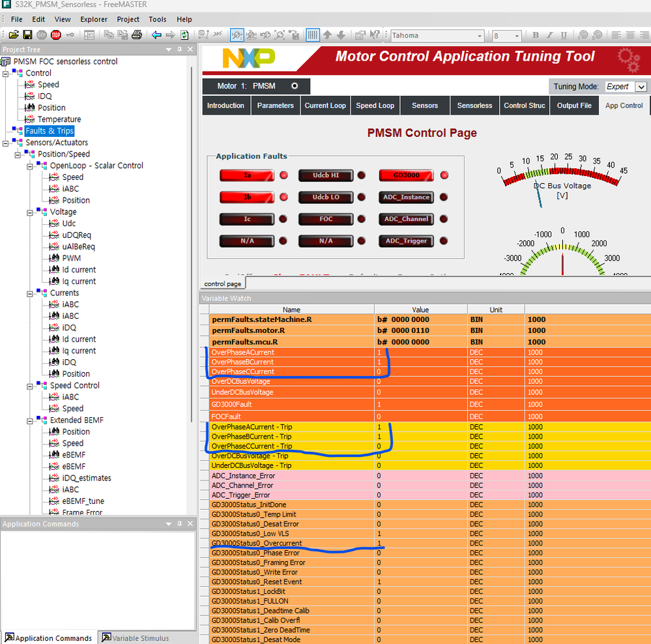The width and height of the screenshot is (651, 644).
Task: Open the Parameters tab
Action: (275, 106)
